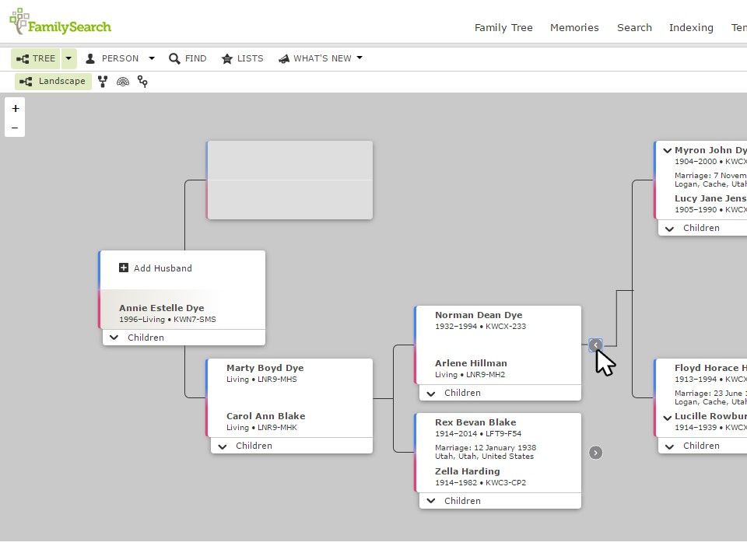This screenshot has height=560, width=747.
Task: Open the WHAT'S NEW dropdown
Action: 321,58
